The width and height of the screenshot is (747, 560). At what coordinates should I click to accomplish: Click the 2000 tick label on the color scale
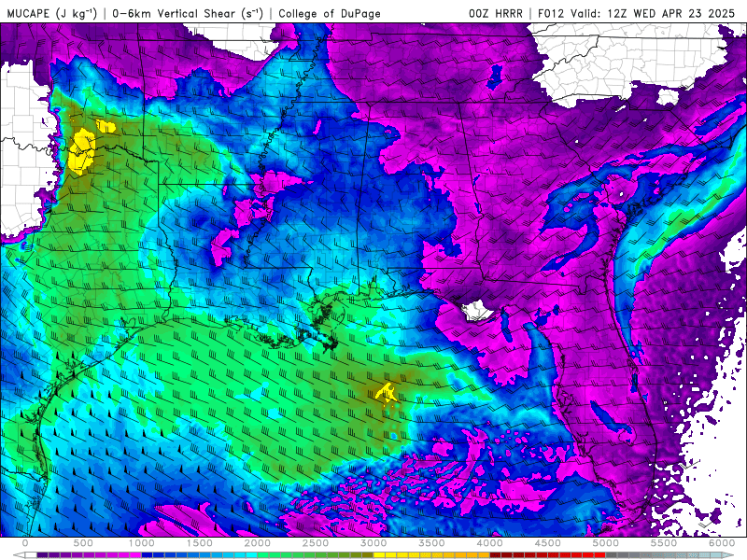point(258,542)
